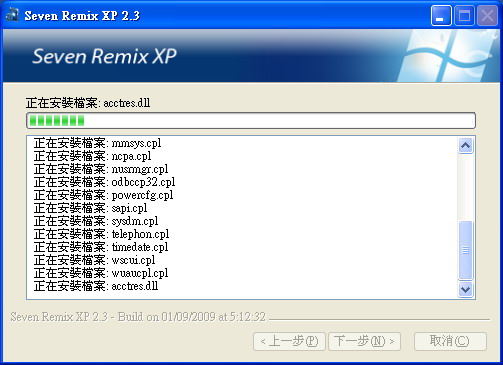Click the scrollbar thumb in the install log

pyautogui.click(x=465, y=250)
